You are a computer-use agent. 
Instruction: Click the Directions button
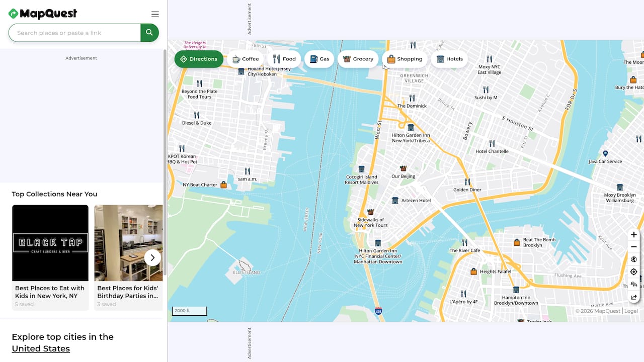pos(199,59)
